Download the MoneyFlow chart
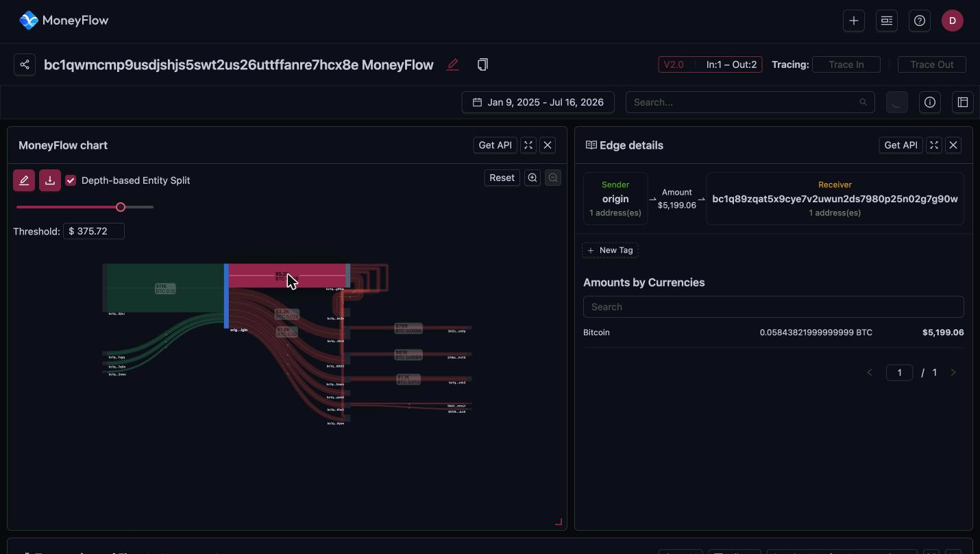Screen dimensions: 980x554 50,180
